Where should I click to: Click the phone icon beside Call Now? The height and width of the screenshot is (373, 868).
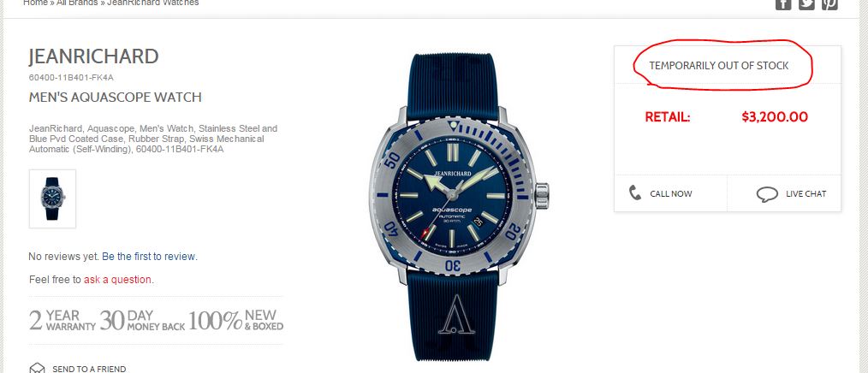click(x=635, y=193)
